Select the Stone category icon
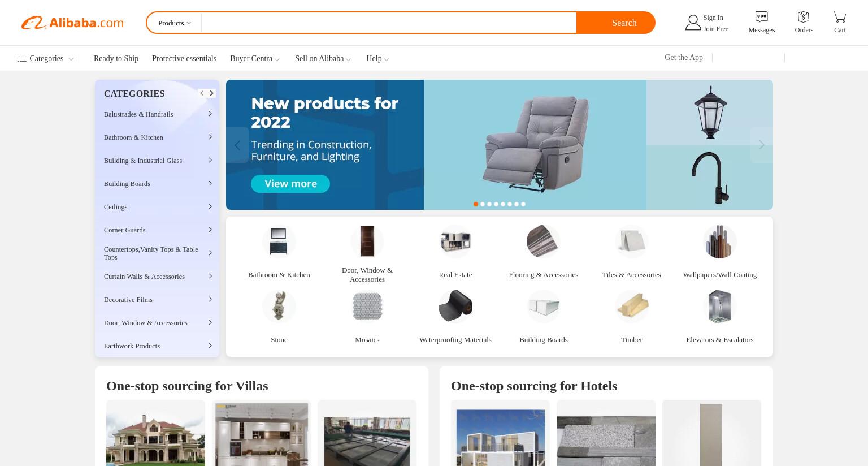The width and height of the screenshot is (868, 466). pyautogui.click(x=279, y=306)
